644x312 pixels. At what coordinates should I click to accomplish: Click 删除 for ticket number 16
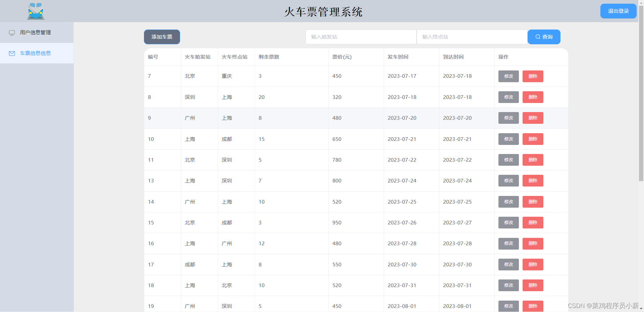coord(533,244)
